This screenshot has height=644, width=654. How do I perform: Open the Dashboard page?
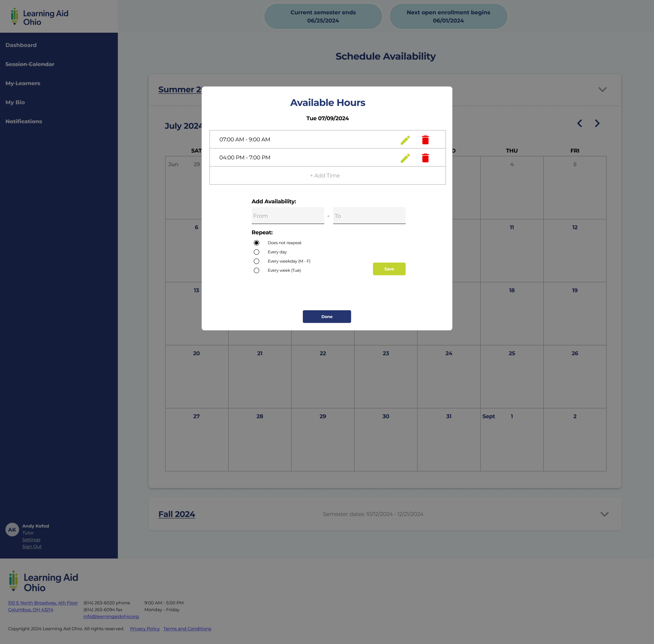pos(21,45)
